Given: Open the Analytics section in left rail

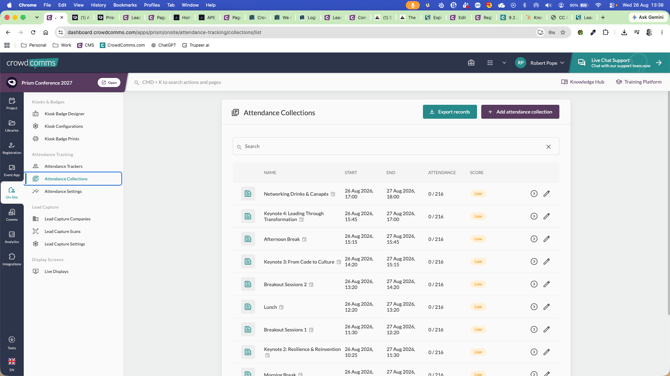Looking at the screenshot, I should tap(12, 237).
